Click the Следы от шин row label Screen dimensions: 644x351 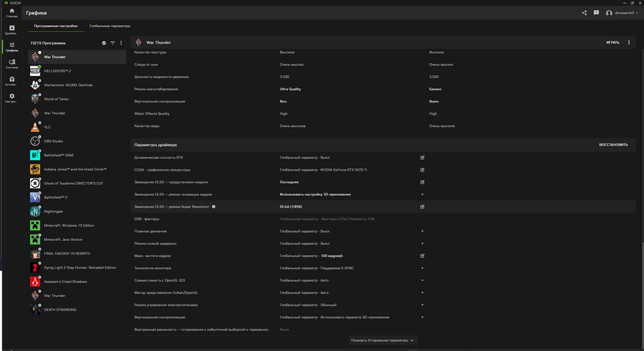146,64
